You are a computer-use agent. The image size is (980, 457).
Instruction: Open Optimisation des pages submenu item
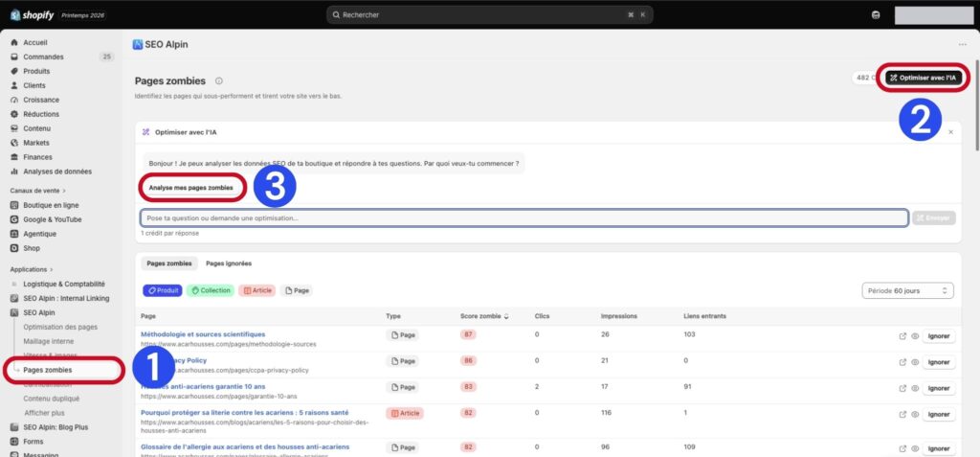(x=60, y=328)
